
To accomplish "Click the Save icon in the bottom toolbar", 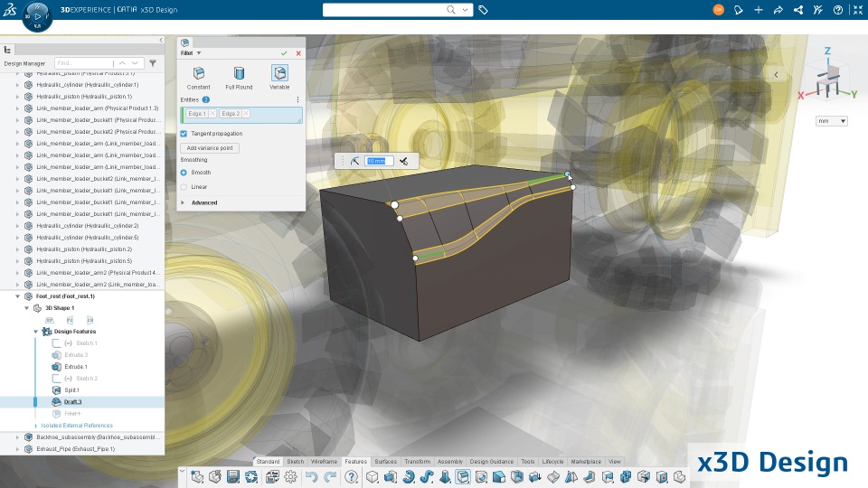I will [x=233, y=476].
